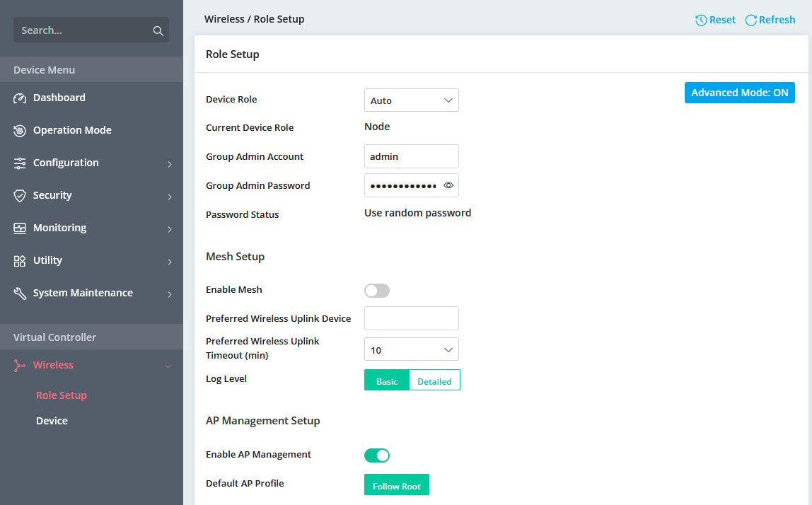Viewport: 812px width, 505px height.
Task: Expand the System Maintenance submenu chevron
Action: pos(169,294)
